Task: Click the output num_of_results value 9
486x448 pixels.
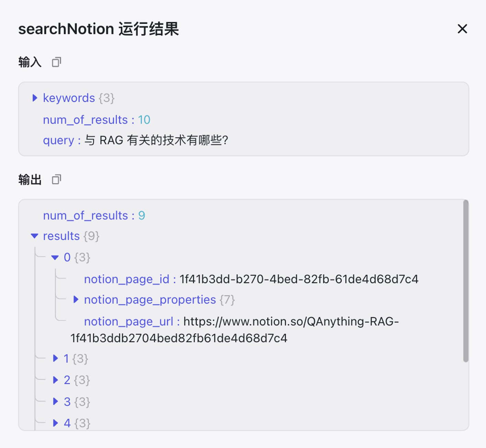Action: click(x=141, y=216)
